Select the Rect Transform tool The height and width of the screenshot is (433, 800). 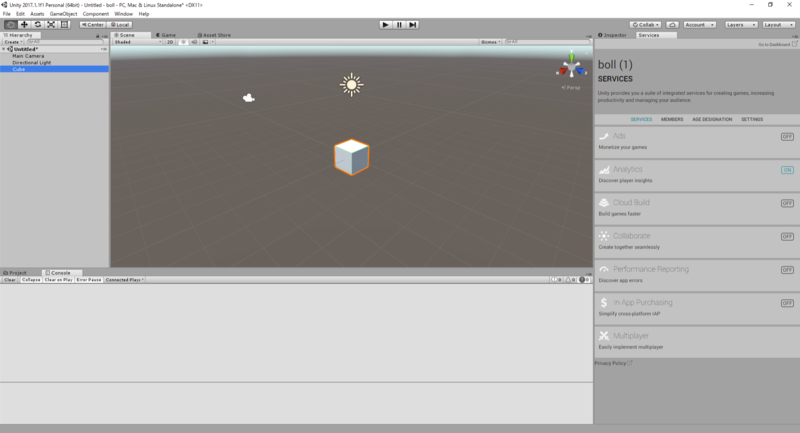point(64,24)
